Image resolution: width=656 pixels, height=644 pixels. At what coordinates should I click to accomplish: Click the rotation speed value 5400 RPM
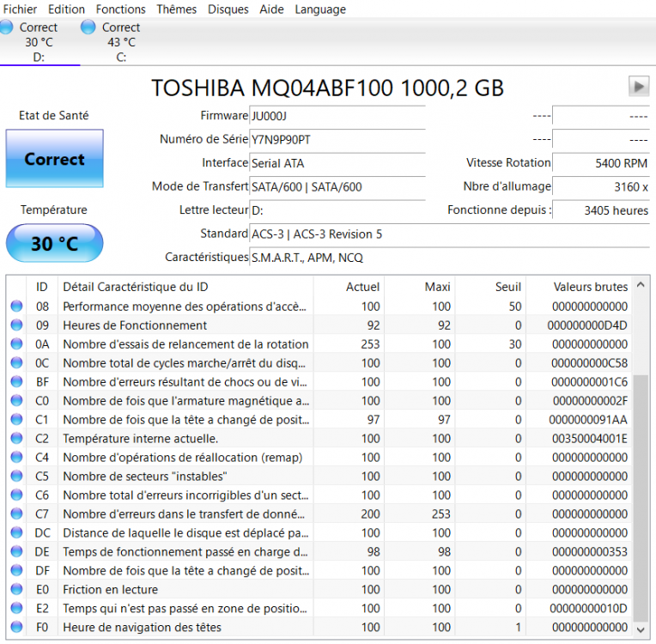point(601,163)
